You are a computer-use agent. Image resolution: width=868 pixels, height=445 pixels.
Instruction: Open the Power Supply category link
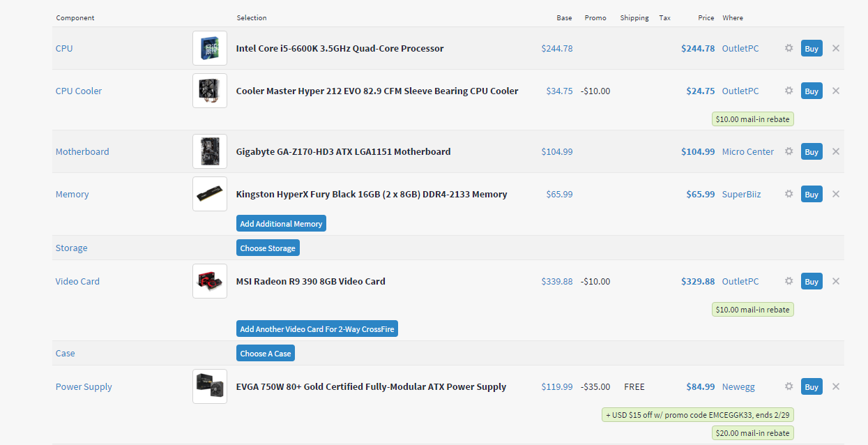pyautogui.click(x=84, y=386)
